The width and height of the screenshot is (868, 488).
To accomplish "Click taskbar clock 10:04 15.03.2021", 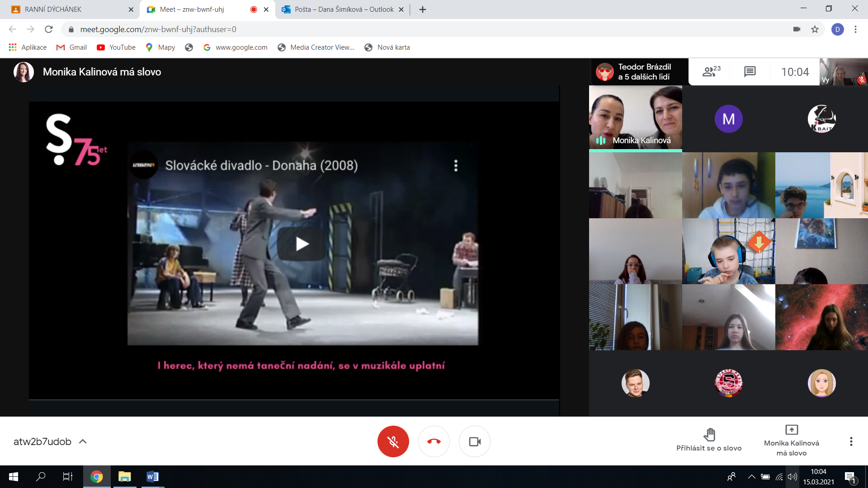I will tap(818, 477).
